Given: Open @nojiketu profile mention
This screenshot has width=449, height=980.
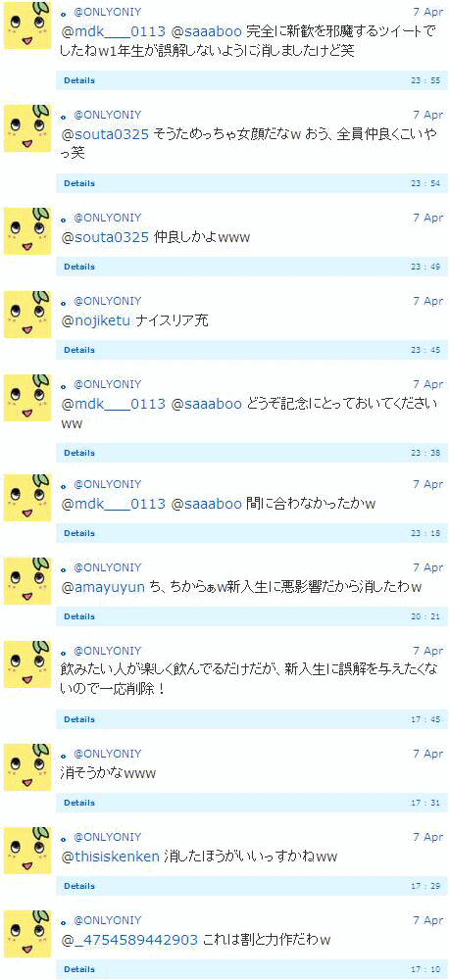Looking at the screenshot, I should click(96, 321).
